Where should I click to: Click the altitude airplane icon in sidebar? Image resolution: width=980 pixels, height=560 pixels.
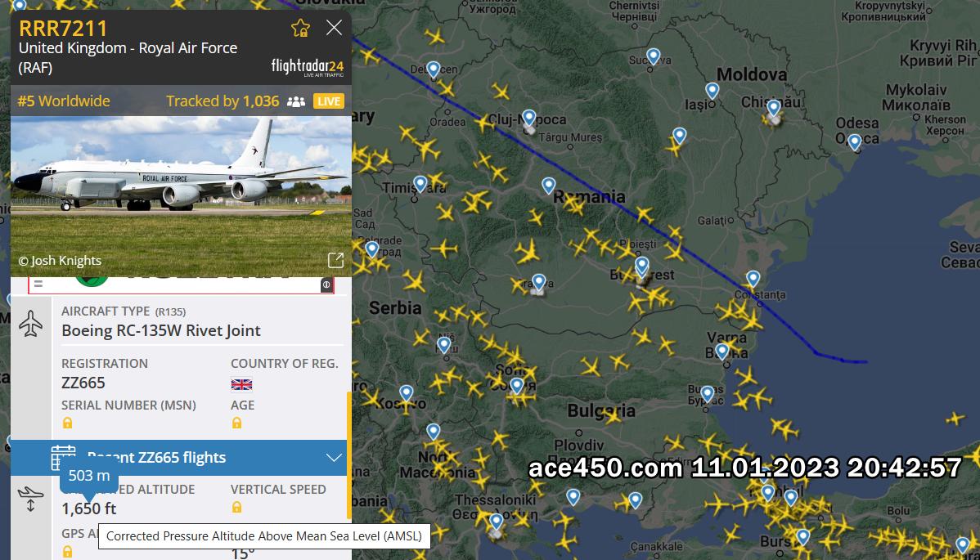tap(30, 500)
